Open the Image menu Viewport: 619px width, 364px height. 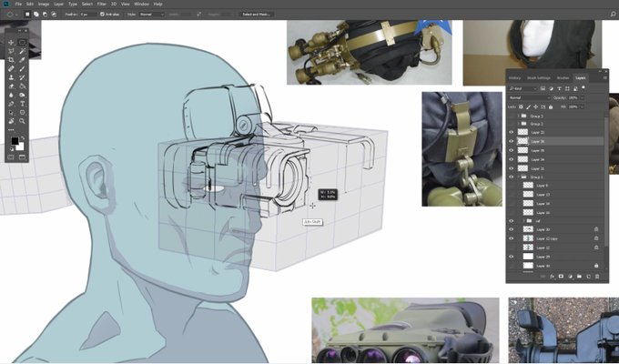[44, 4]
